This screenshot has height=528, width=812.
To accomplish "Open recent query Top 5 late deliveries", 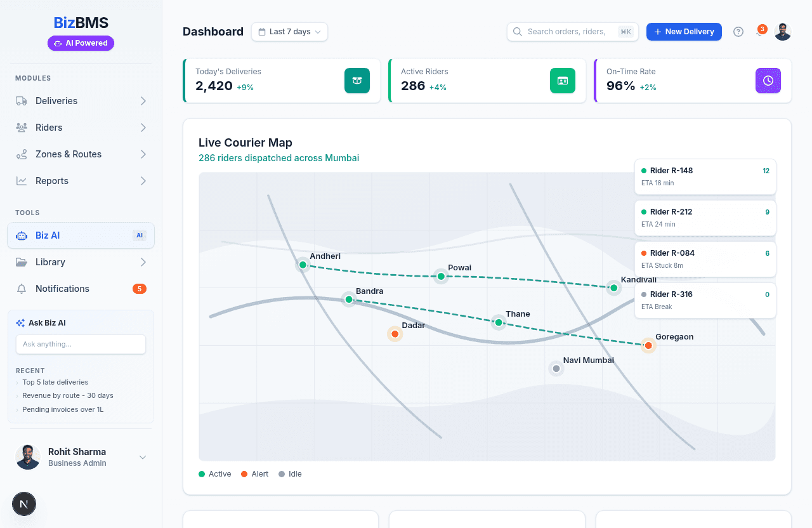I will 55,382.
